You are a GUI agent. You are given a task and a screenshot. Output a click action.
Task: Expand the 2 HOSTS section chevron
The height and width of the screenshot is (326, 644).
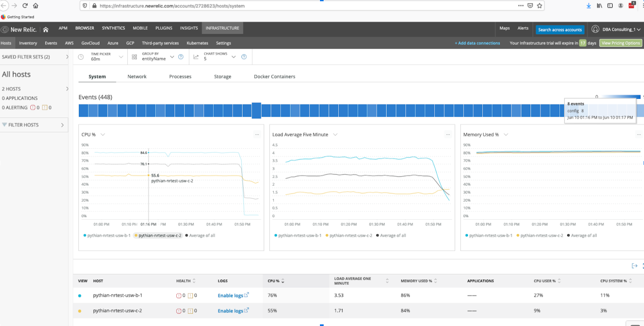(66, 88)
